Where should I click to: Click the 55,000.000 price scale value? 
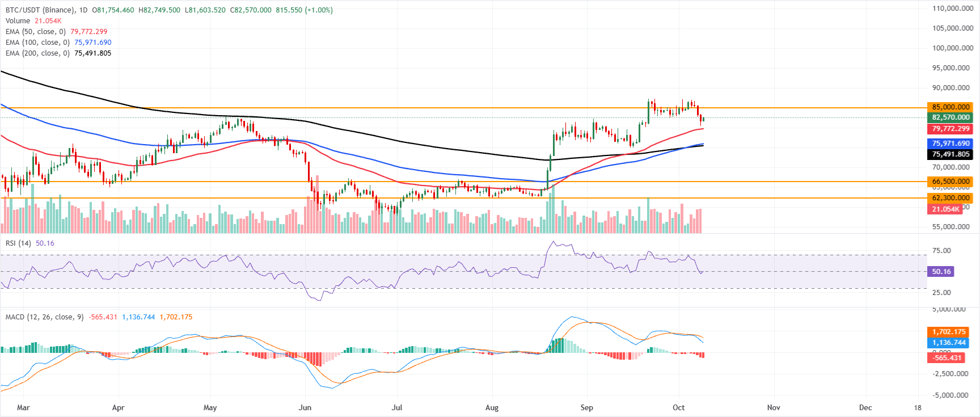coord(951,227)
